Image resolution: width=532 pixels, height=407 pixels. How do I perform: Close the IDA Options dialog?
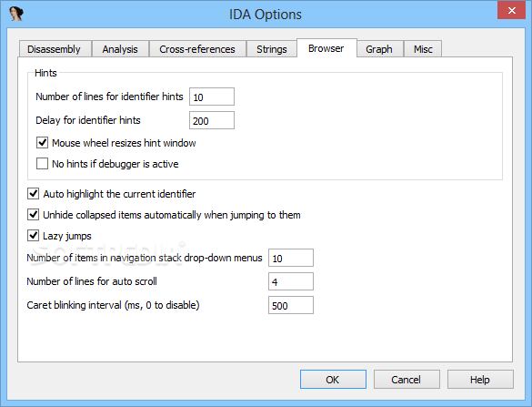[512, 10]
